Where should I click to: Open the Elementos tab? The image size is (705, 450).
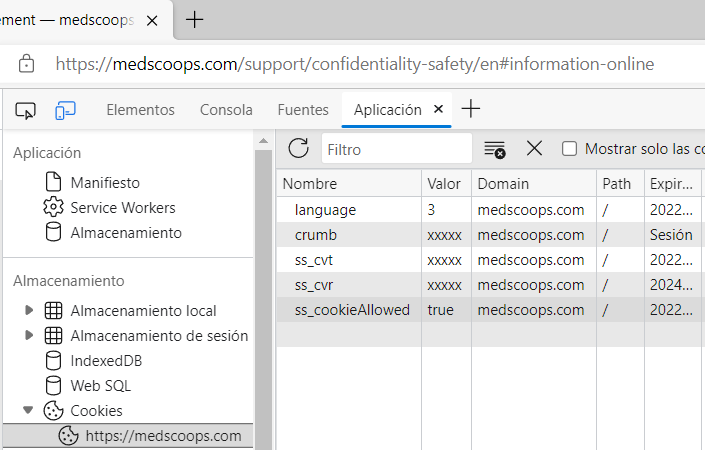[140, 110]
